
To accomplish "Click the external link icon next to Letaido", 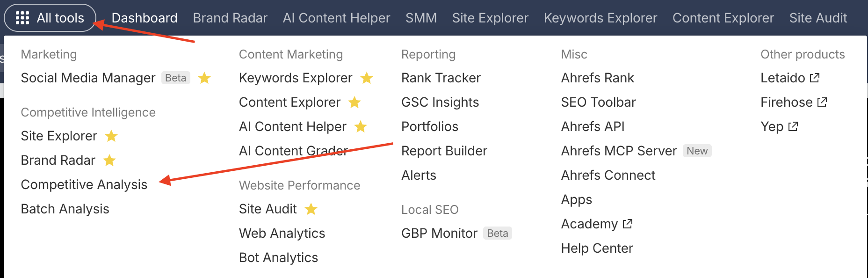I will [x=815, y=78].
